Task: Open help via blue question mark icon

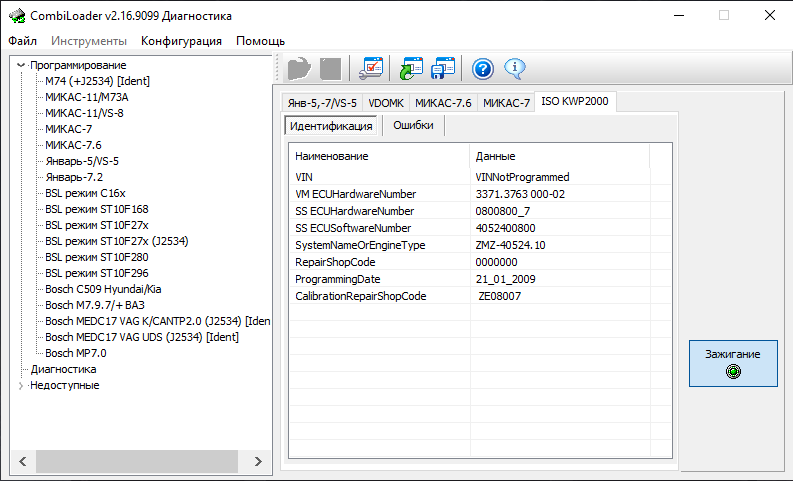Action: pyautogui.click(x=483, y=68)
